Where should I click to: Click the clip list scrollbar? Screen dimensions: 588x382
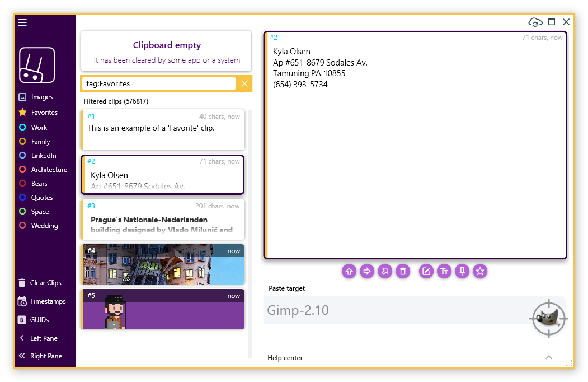(x=250, y=234)
